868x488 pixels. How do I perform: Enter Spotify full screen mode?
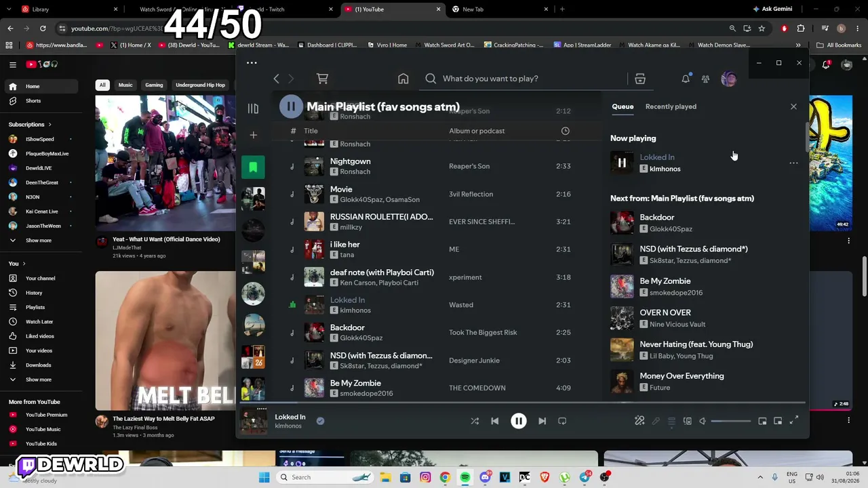(793, 421)
